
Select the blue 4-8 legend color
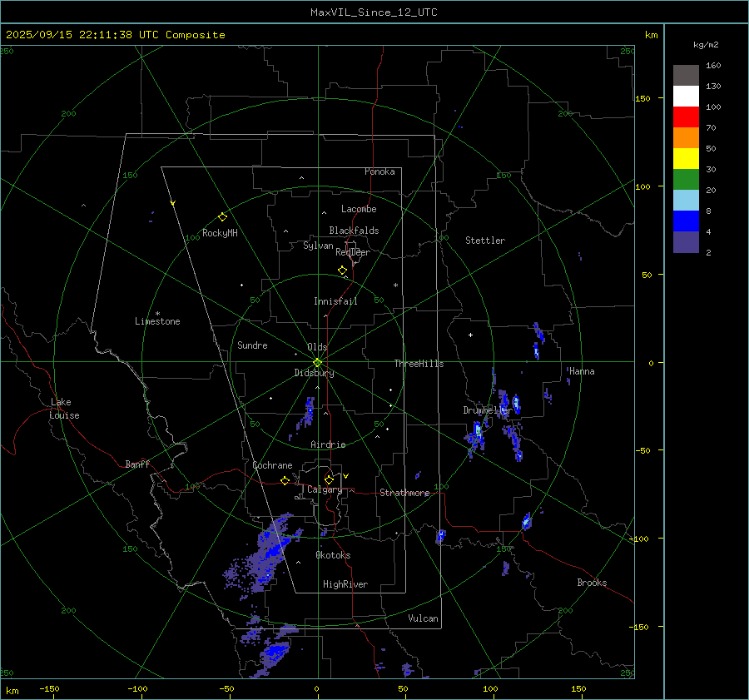click(686, 221)
